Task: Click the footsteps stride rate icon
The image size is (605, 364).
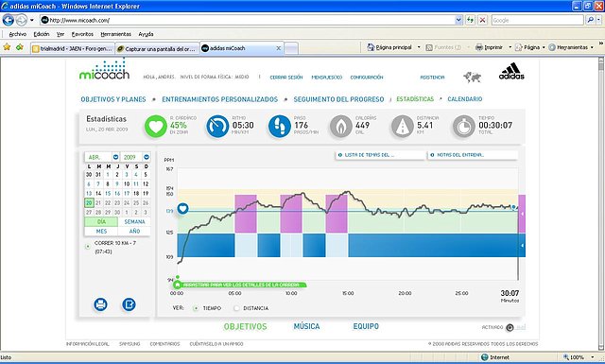Action: pyautogui.click(x=280, y=127)
